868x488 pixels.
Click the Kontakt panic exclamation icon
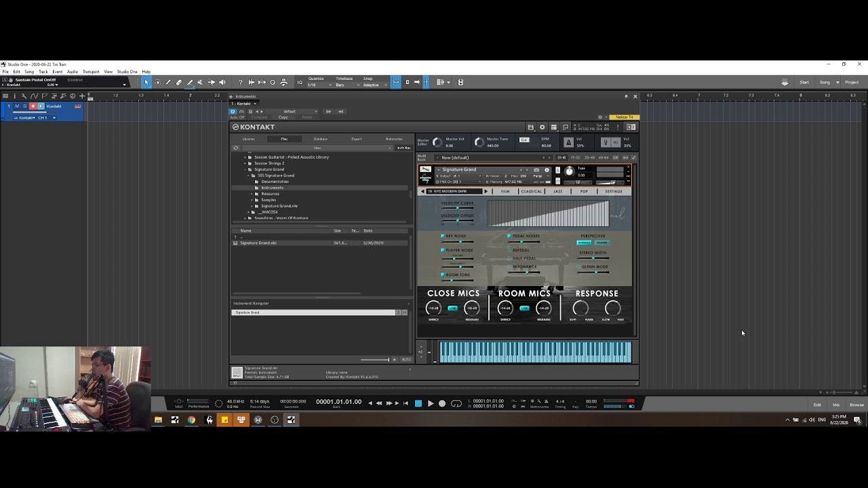(x=618, y=127)
